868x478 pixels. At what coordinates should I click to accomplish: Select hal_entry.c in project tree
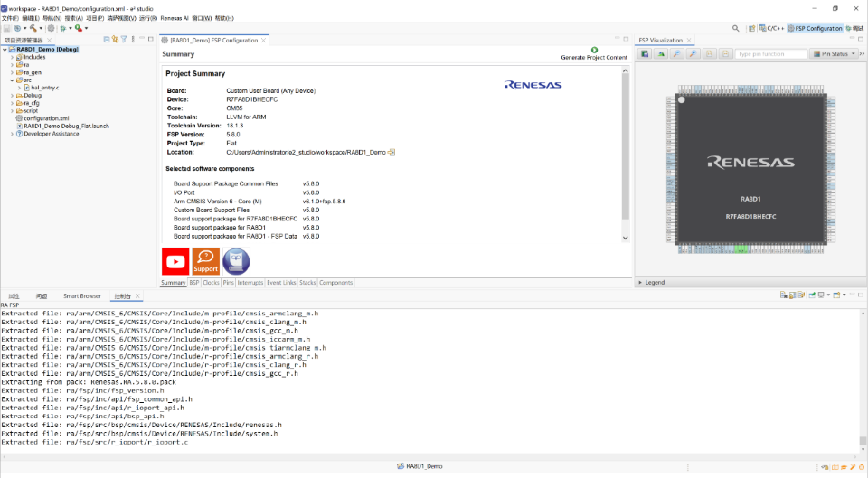tap(41, 88)
